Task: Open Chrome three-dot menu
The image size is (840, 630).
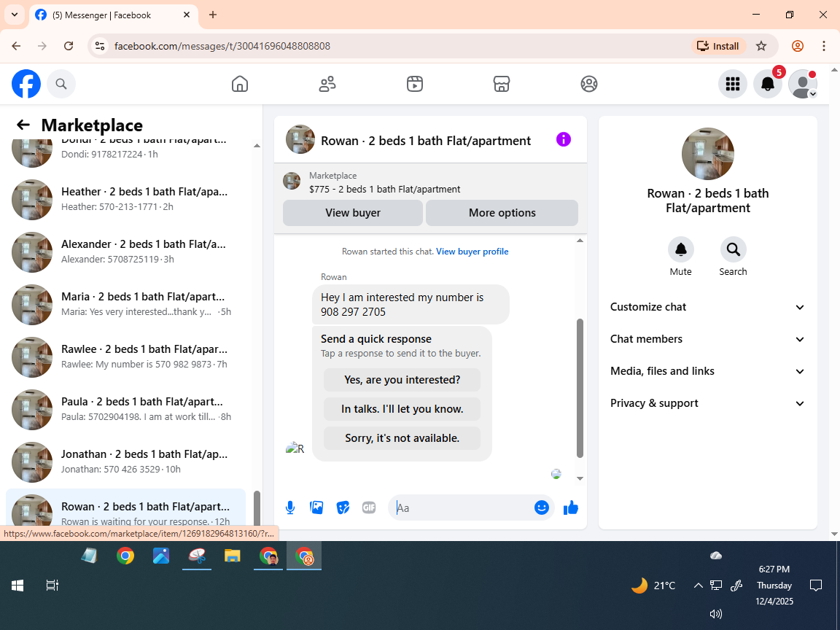Action: [824, 46]
